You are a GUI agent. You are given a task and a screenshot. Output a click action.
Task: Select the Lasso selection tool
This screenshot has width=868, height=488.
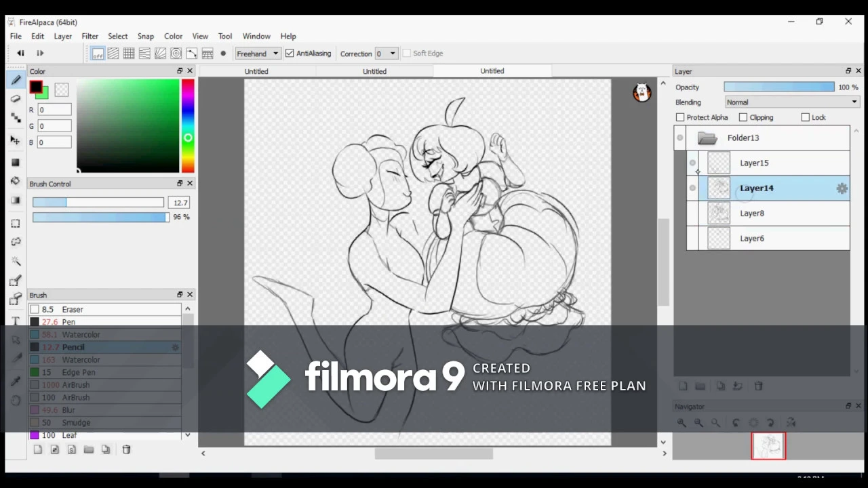[x=16, y=242]
